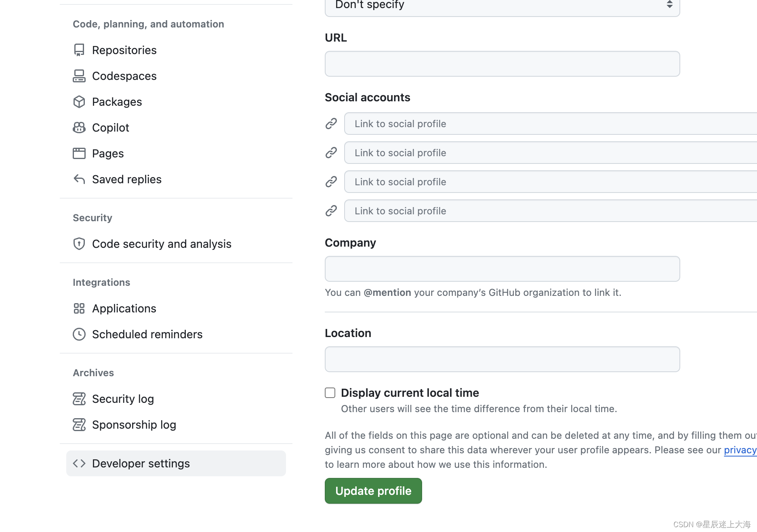Image resolution: width=757 pixels, height=532 pixels.
Task: Go to Applications settings page
Action: tap(124, 308)
